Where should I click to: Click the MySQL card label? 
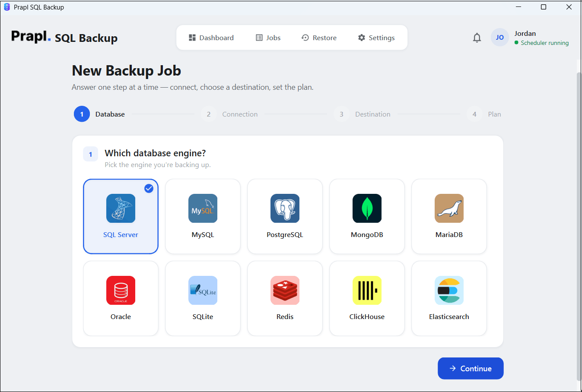point(203,235)
